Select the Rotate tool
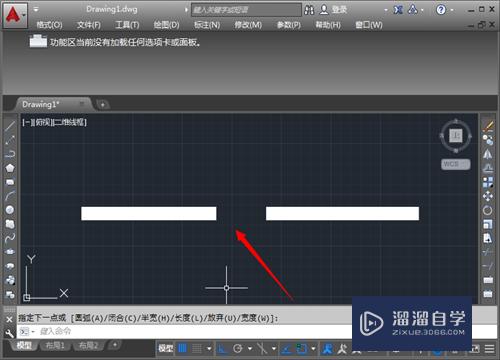The height and width of the screenshot is (360, 500). 488,210
